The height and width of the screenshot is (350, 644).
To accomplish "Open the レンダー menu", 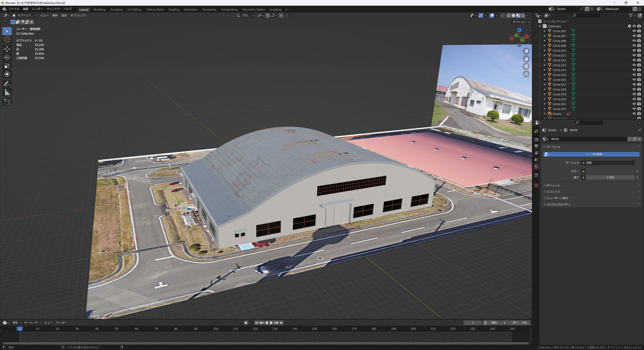I will (x=37, y=9).
